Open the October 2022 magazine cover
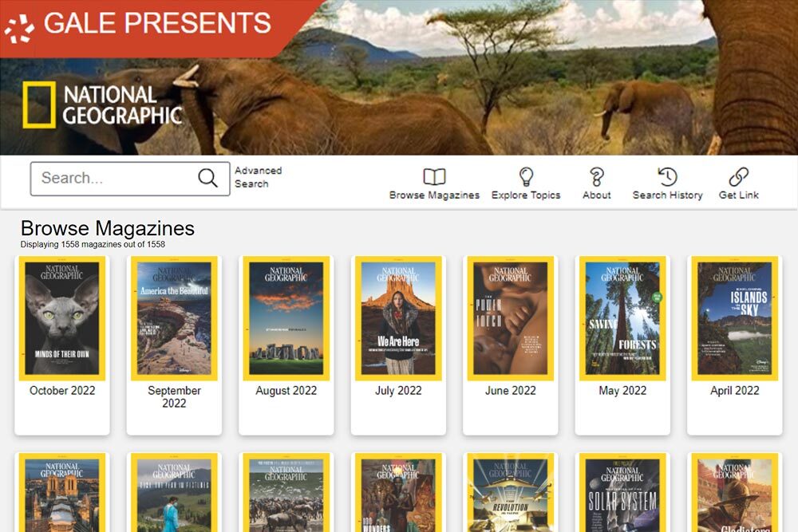 [x=62, y=318]
